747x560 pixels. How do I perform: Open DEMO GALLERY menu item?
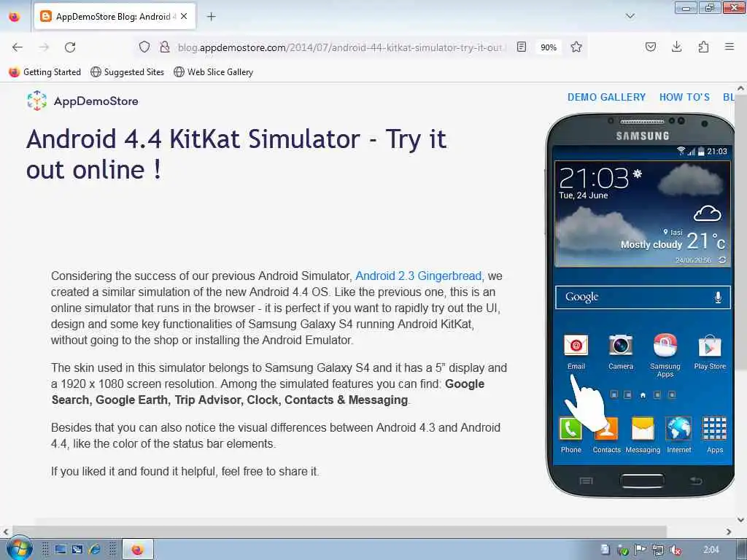[x=606, y=97]
